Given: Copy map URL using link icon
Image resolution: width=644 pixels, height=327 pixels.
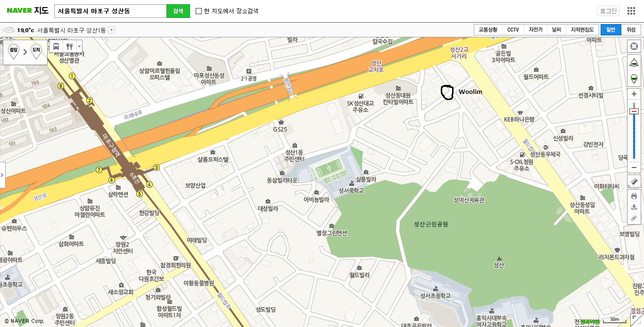Looking at the screenshot, I should click(634, 218).
